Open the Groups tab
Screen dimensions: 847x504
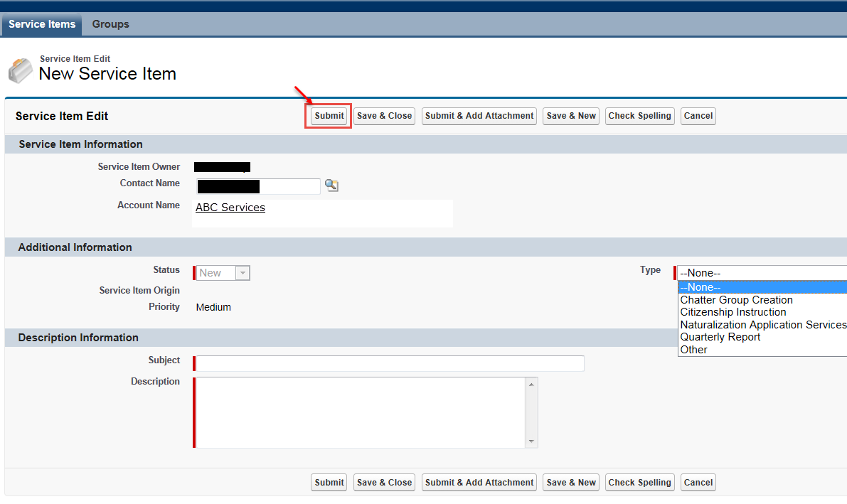click(110, 24)
